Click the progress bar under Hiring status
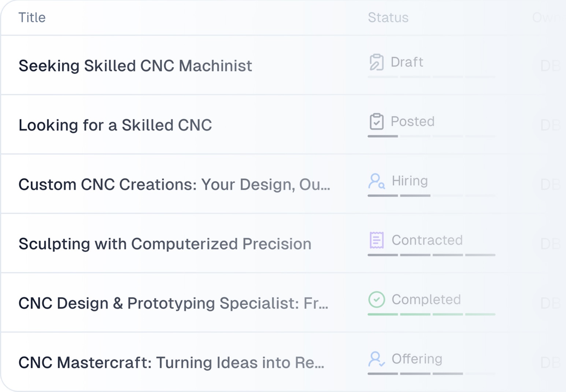 point(432,196)
